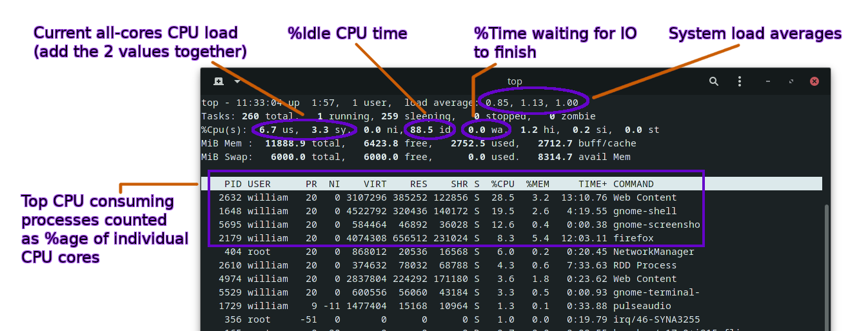Click the TIME+ column header

point(593,184)
